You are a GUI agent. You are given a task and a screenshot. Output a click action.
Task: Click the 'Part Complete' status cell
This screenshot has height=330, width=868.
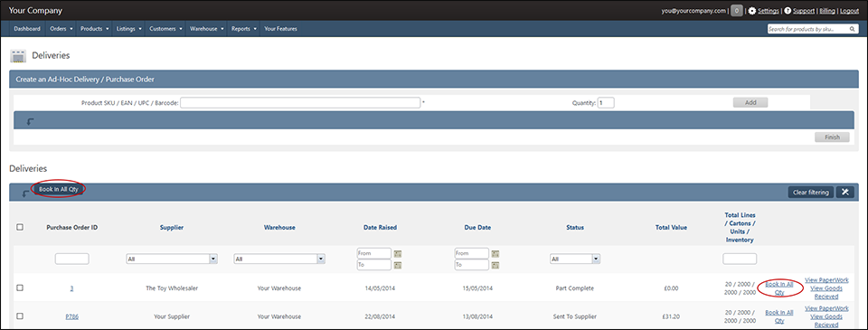pos(575,288)
